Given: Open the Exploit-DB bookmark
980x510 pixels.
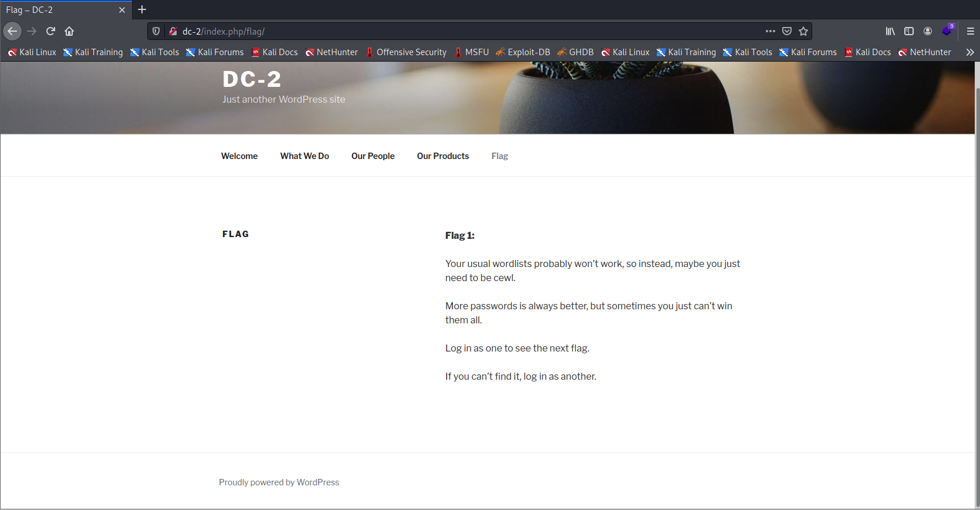Looking at the screenshot, I should click(523, 52).
